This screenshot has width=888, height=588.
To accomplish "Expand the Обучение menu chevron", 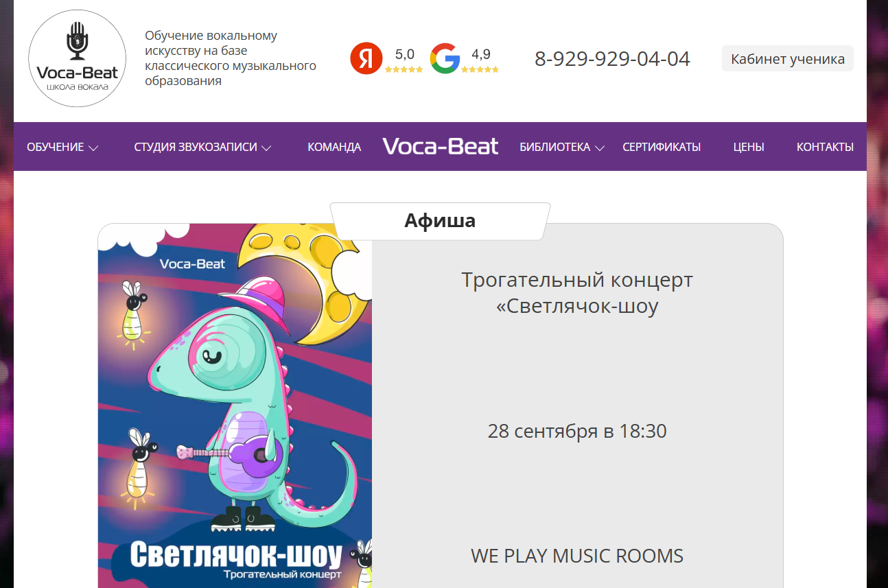I will pos(93,148).
